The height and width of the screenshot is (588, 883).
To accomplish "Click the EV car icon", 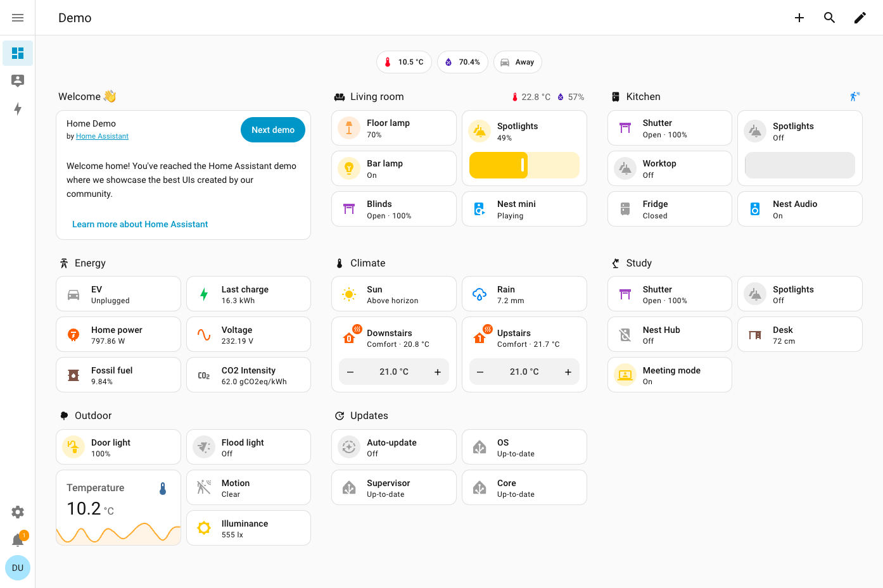I will pyautogui.click(x=73, y=294).
